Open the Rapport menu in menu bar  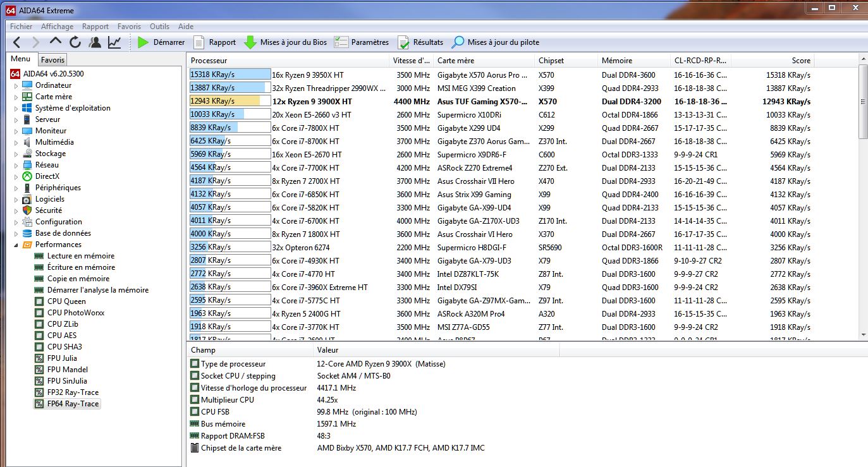95,27
